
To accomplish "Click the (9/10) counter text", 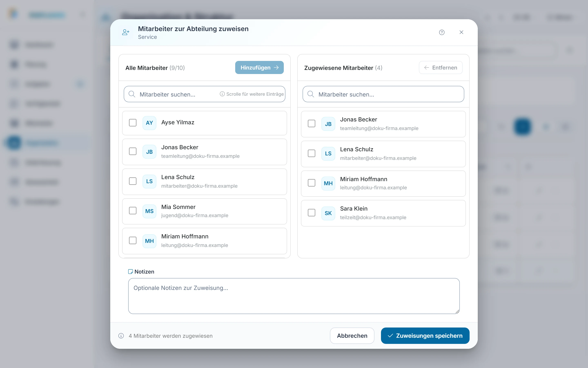I will point(177,68).
